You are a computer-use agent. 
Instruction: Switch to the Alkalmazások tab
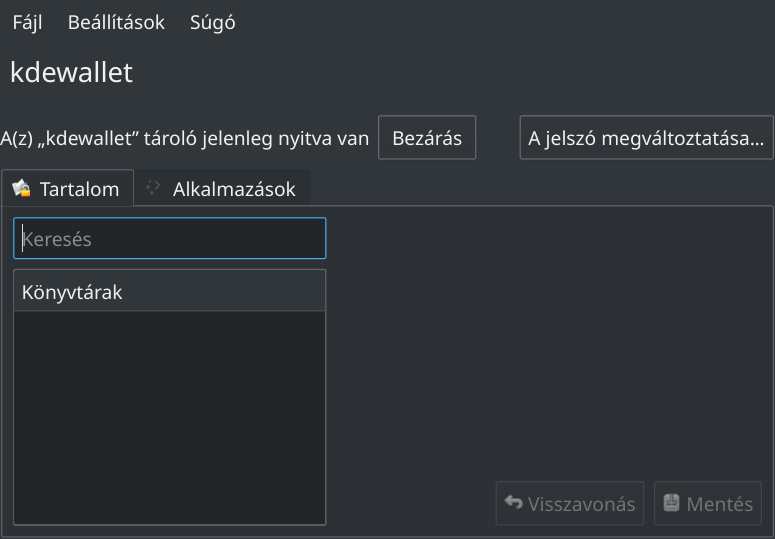point(222,189)
